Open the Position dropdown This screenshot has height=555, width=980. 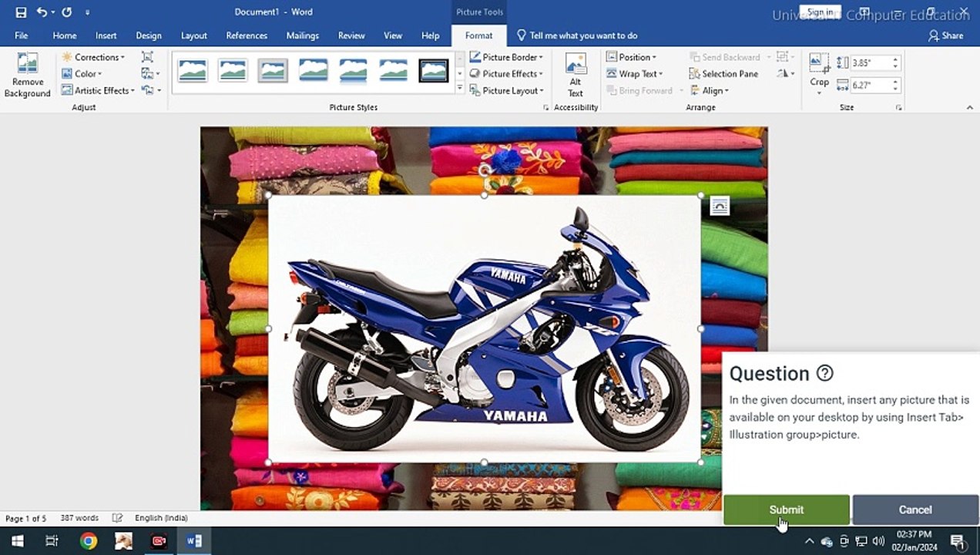631,57
